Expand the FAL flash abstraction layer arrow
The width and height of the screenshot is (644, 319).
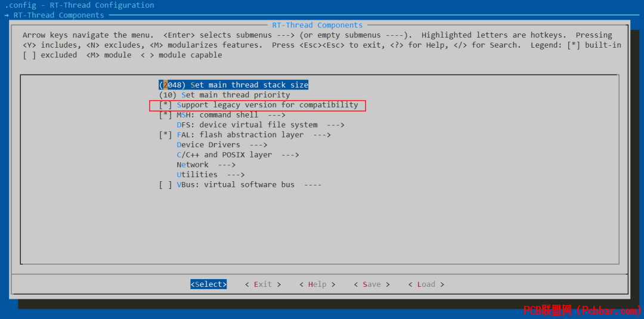click(321, 135)
